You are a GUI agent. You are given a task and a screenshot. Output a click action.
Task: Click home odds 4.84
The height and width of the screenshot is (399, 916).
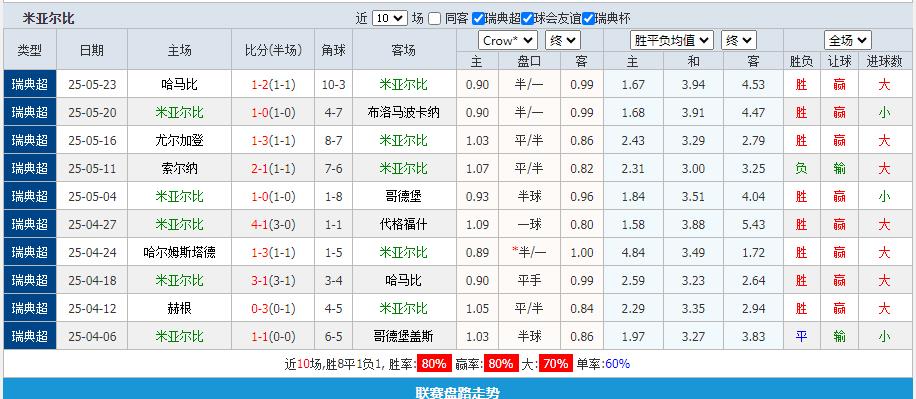[633, 253]
